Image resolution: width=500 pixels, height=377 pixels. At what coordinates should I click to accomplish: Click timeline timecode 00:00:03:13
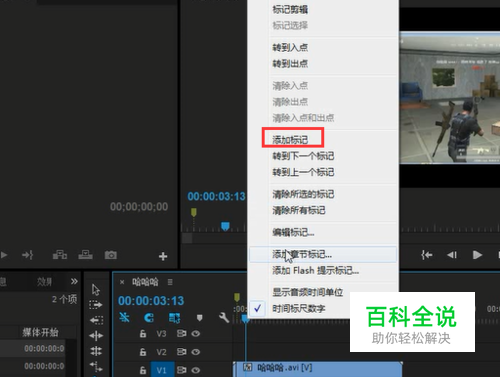point(151,301)
